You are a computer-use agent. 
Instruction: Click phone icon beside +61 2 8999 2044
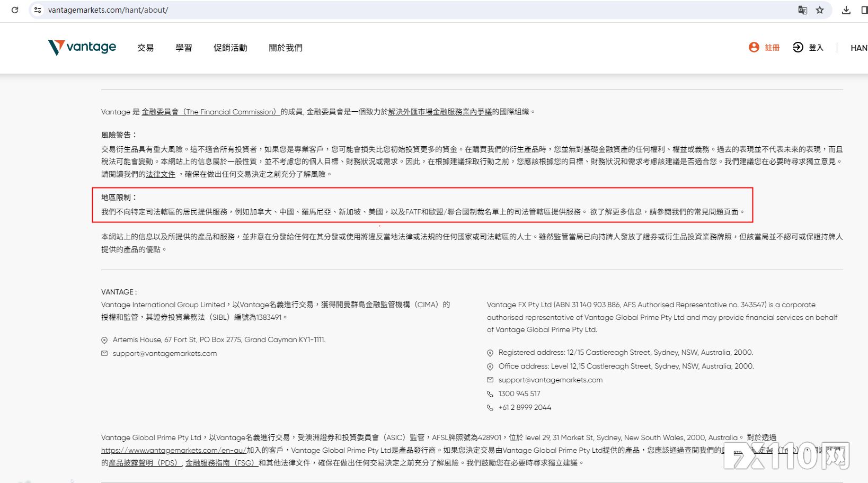[490, 407]
